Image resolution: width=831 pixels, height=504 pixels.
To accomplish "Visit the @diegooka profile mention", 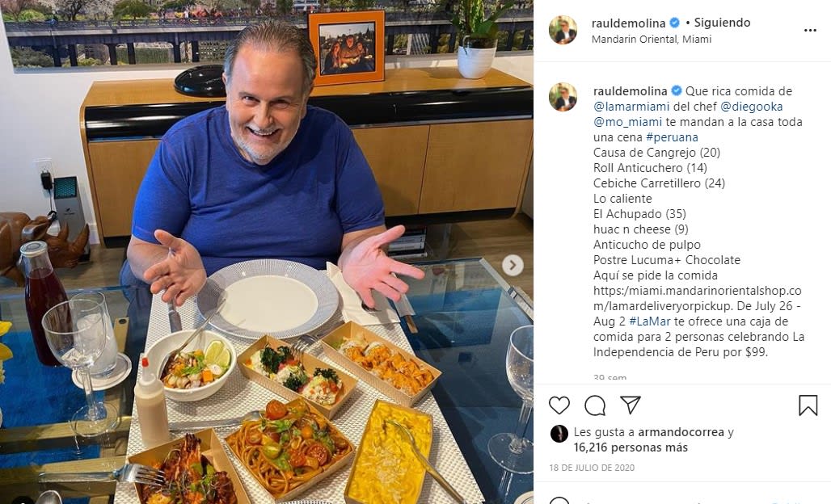I will tap(752, 107).
